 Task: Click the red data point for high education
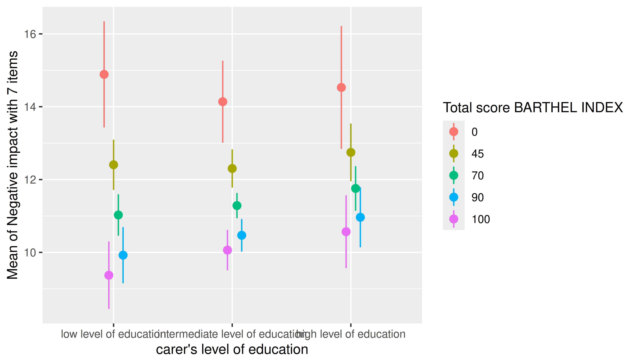click(341, 88)
